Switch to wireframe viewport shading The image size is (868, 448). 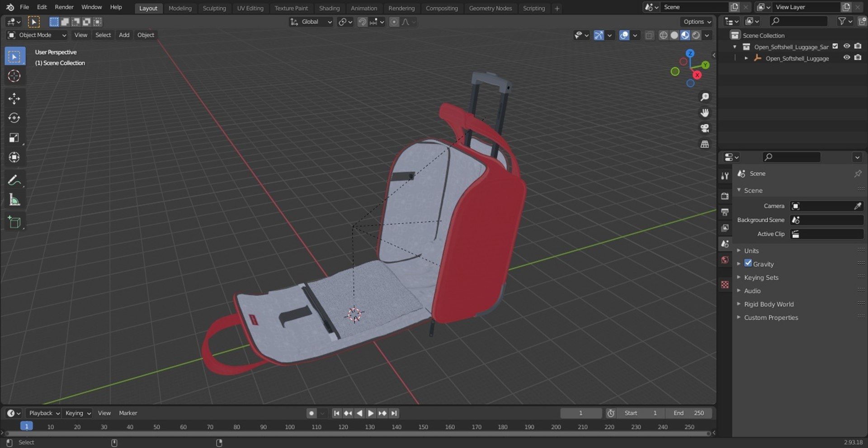pos(663,35)
